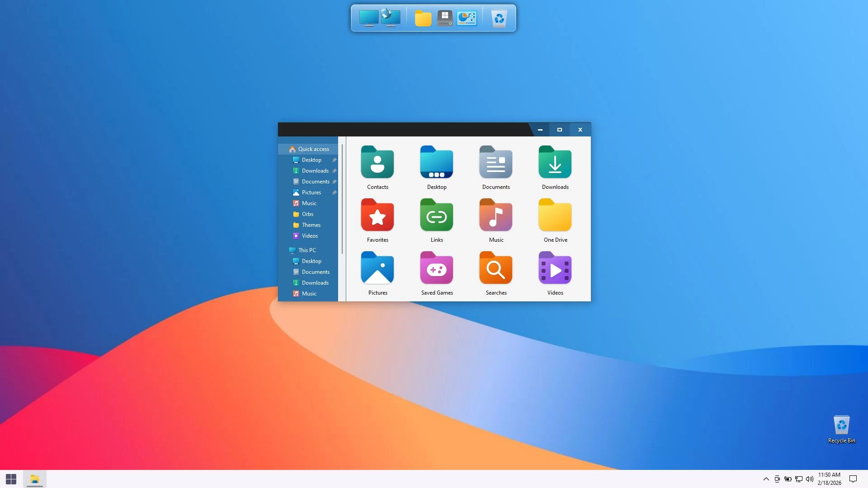This screenshot has height=488, width=868.
Task: Click the Windows drive icon in dock
Action: click(x=445, y=18)
